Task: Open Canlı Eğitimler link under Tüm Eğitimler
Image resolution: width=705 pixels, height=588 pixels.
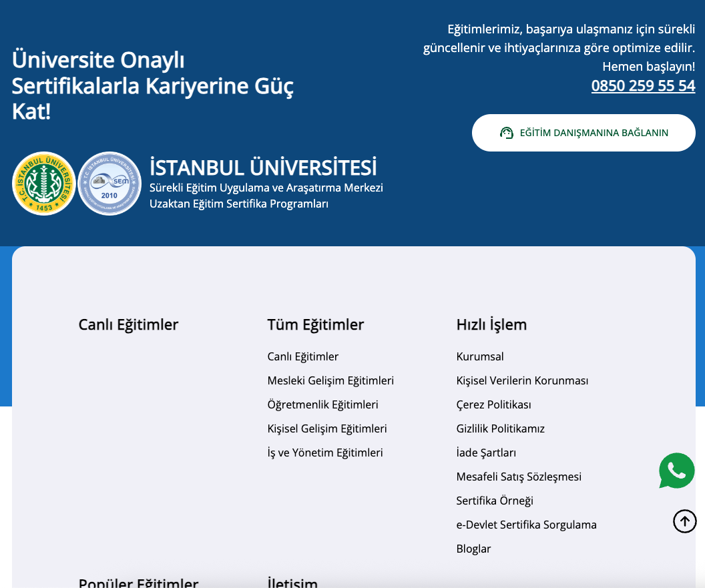Action: coord(303,356)
